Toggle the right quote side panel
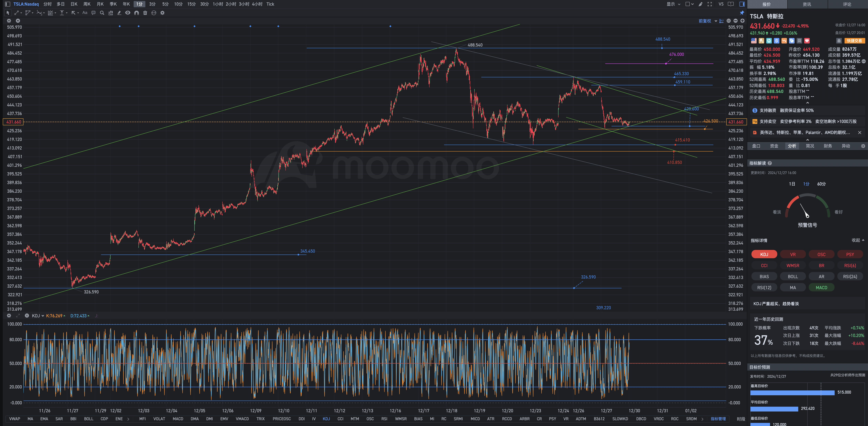Screen dimensions: 868x426 pyautogui.click(x=742, y=4)
